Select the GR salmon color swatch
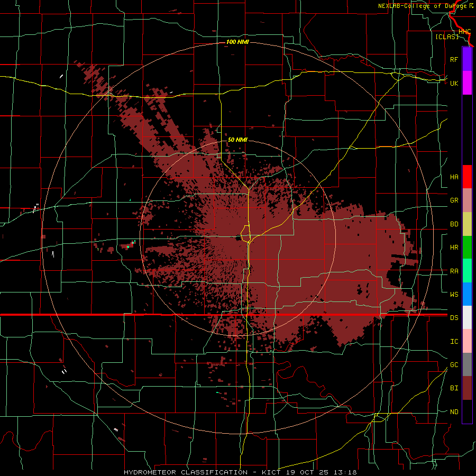Image resolution: width=476 pixels, height=476 pixels. click(467, 200)
